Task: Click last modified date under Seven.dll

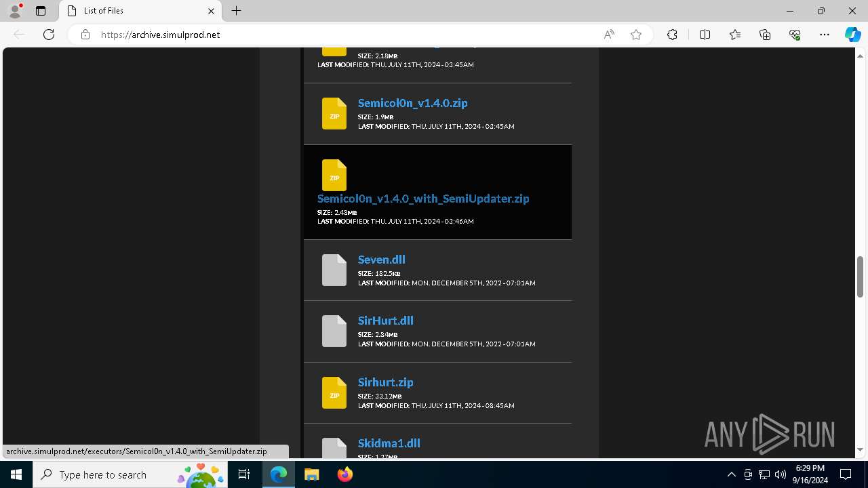Action: pos(447,283)
